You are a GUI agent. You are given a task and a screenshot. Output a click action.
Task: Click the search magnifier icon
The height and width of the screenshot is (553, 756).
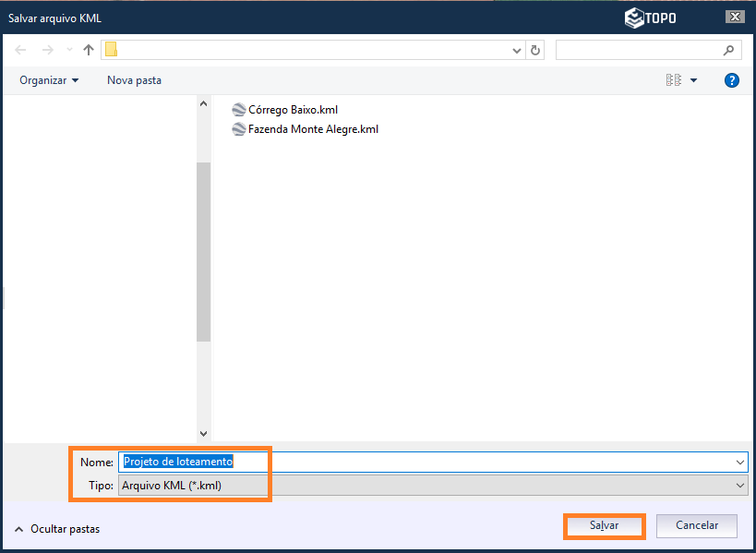pos(729,50)
